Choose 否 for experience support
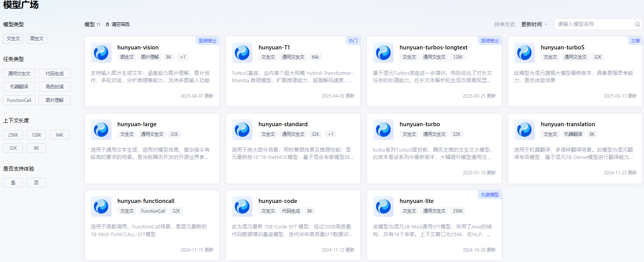Screen dimensions: 644x262 click(x=36, y=183)
